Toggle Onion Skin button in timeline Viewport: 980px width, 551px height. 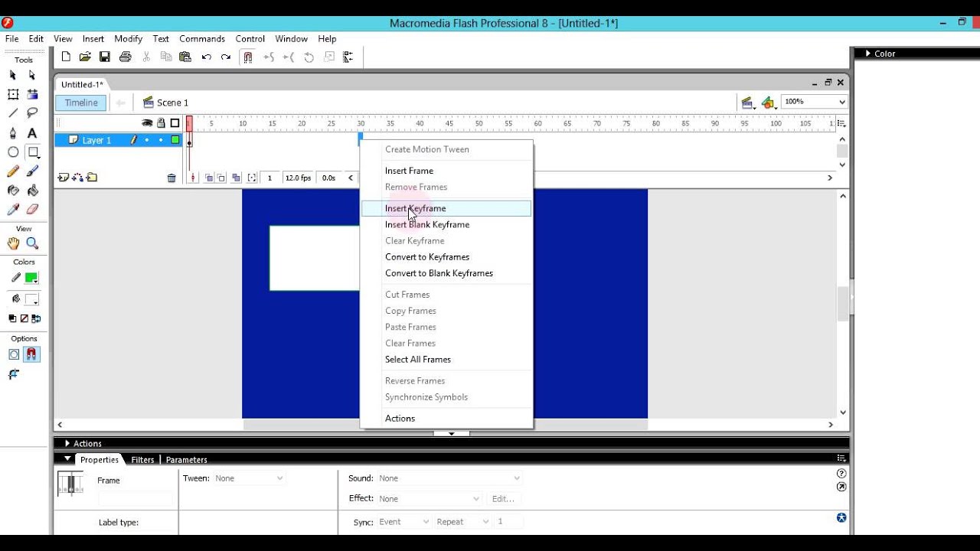click(209, 178)
